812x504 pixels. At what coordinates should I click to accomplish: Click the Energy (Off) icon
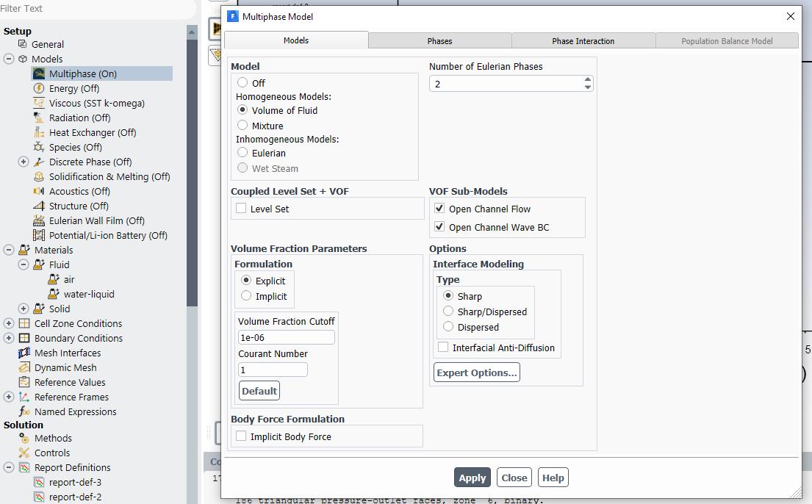[x=39, y=88]
